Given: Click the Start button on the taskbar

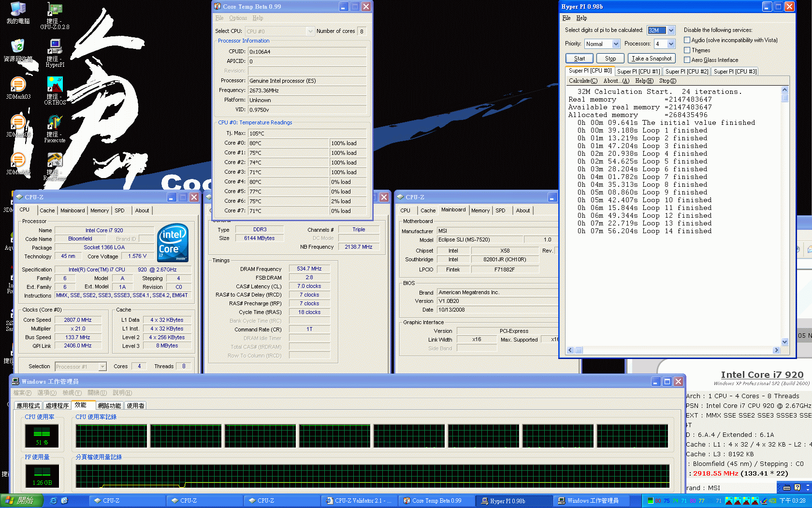Looking at the screenshot, I should [x=22, y=501].
